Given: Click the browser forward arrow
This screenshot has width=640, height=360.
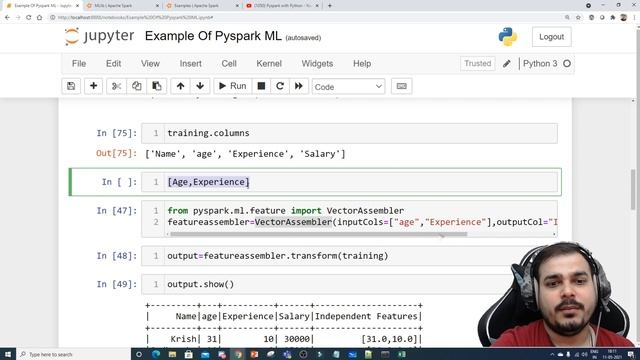Looking at the screenshot, I should tap(18, 18).
